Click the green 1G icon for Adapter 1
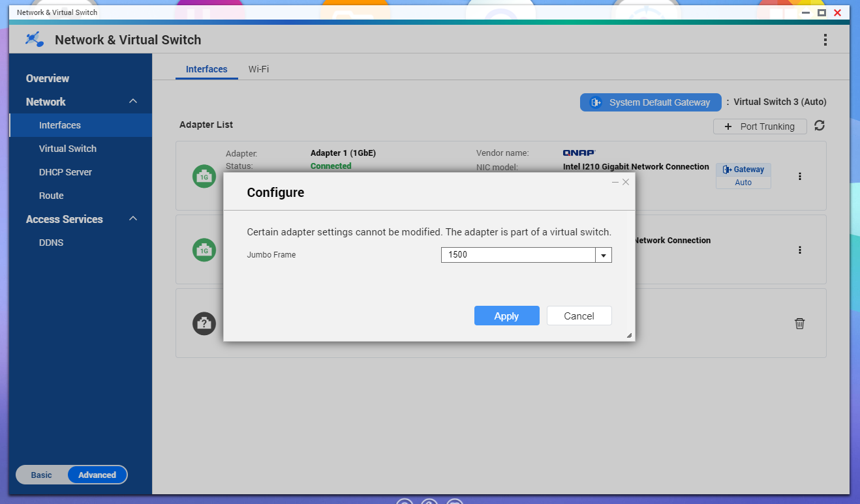The width and height of the screenshot is (860, 504). point(204,177)
